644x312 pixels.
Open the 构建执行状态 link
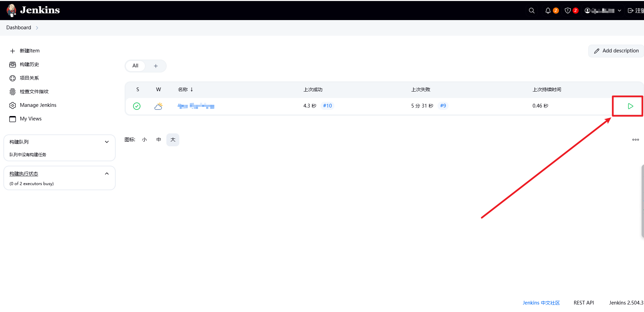pos(24,174)
